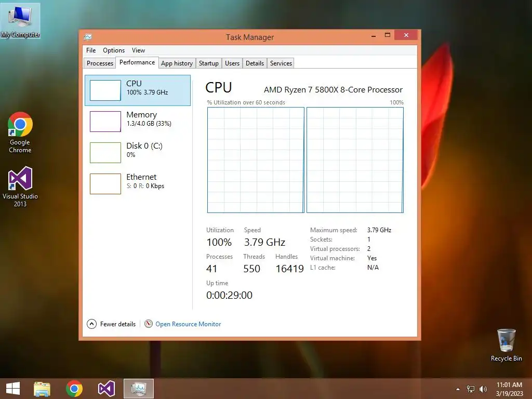Open the View menu
Image resolution: width=532 pixels, height=399 pixels.
pyautogui.click(x=138, y=50)
